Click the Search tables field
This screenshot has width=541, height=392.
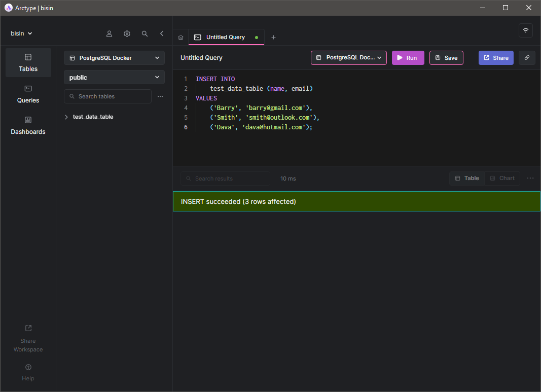pyautogui.click(x=107, y=96)
